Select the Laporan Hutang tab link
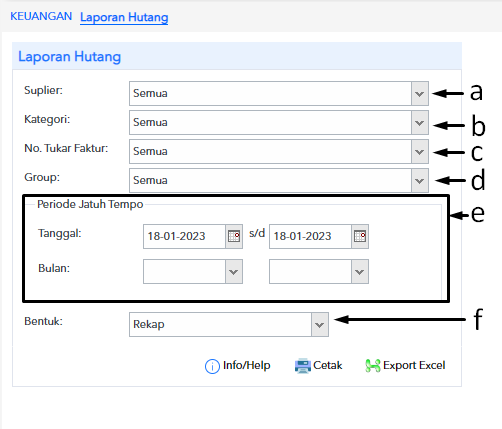The height and width of the screenshot is (429, 502). coord(124,17)
